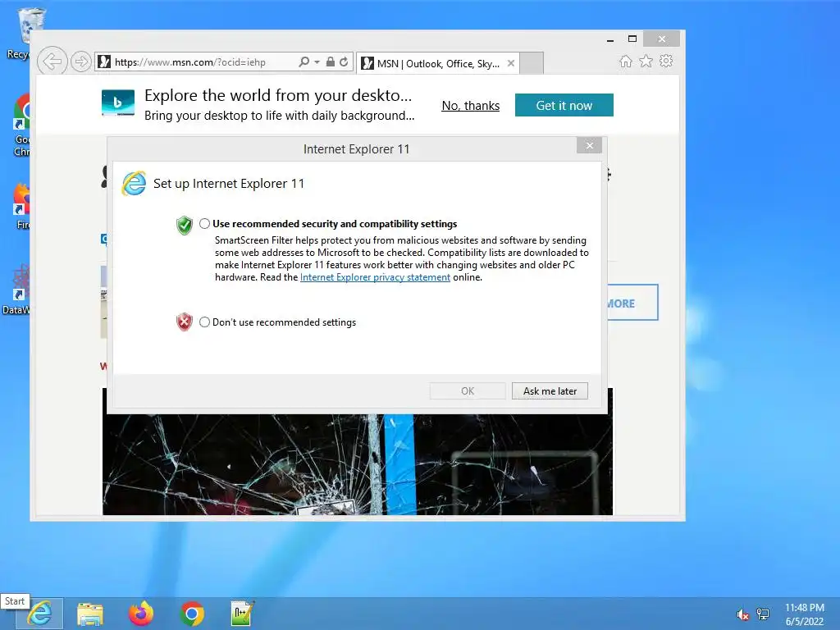Open the IE Tools gear icon
The height and width of the screenshot is (630, 840).
coord(666,61)
